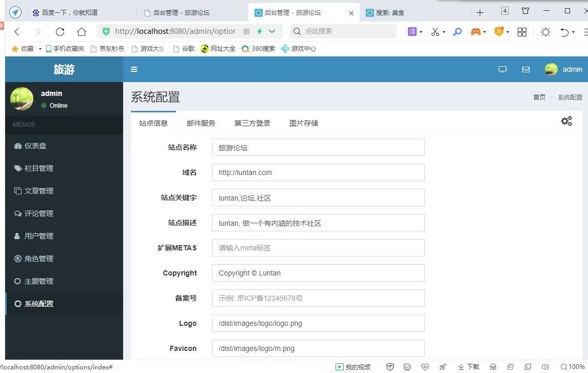
Task: Click the browser forward arrow
Action: point(38,31)
